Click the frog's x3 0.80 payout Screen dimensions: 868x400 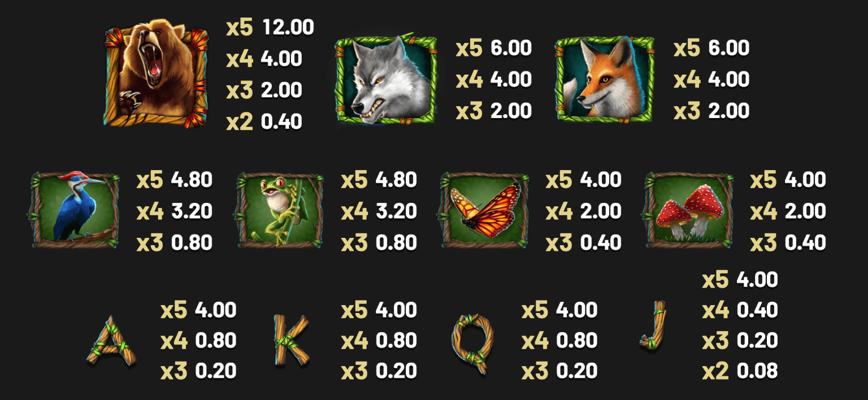click(x=379, y=243)
